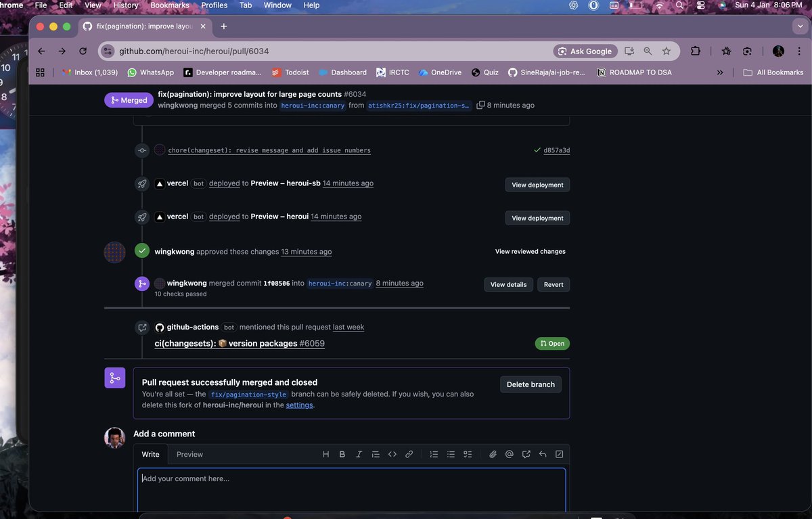Open ci(changesets) version packages #6059 link
812x519 pixels.
point(240,344)
